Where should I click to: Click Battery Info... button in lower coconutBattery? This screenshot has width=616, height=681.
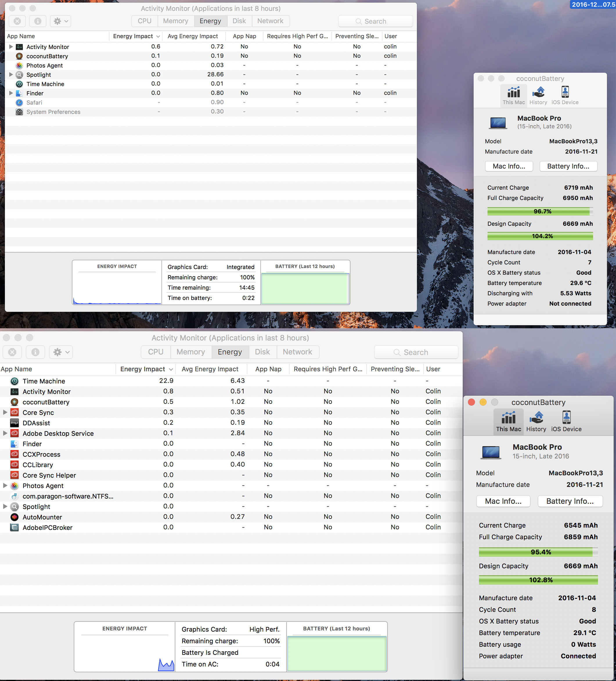[570, 501]
